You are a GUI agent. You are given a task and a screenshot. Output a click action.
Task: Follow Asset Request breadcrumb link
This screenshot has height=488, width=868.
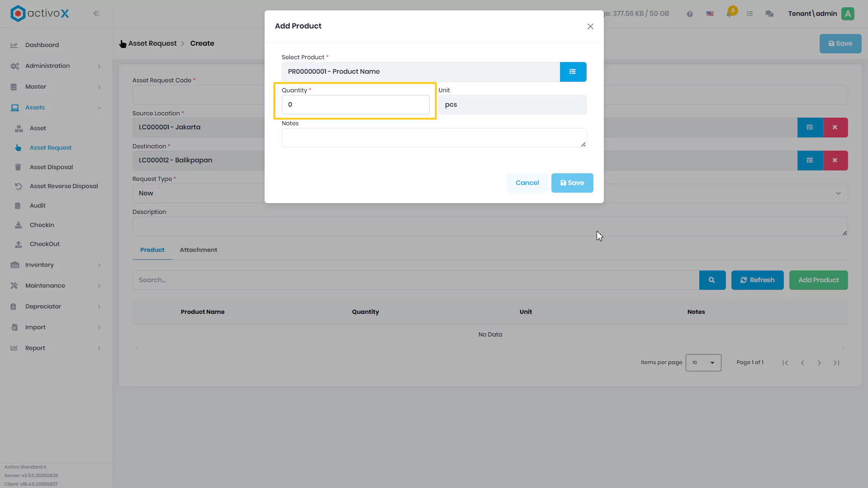coord(152,44)
